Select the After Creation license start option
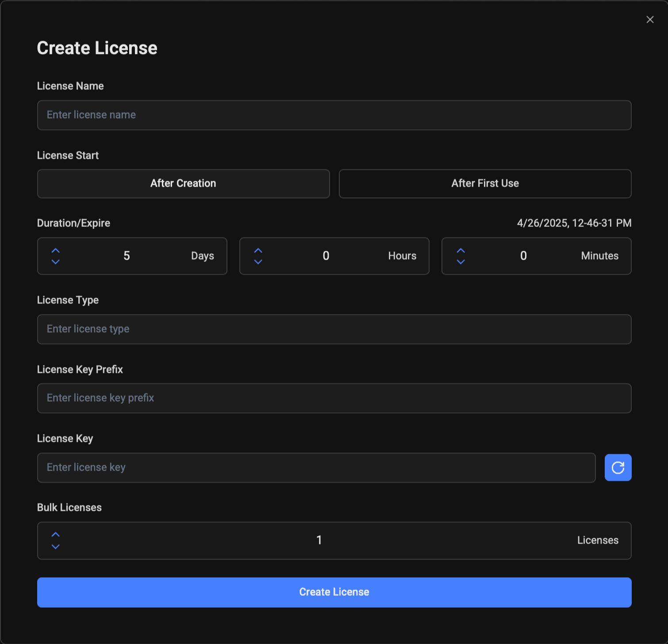The width and height of the screenshot is (668, 644). pyautogui.click(x=183, y=184)
